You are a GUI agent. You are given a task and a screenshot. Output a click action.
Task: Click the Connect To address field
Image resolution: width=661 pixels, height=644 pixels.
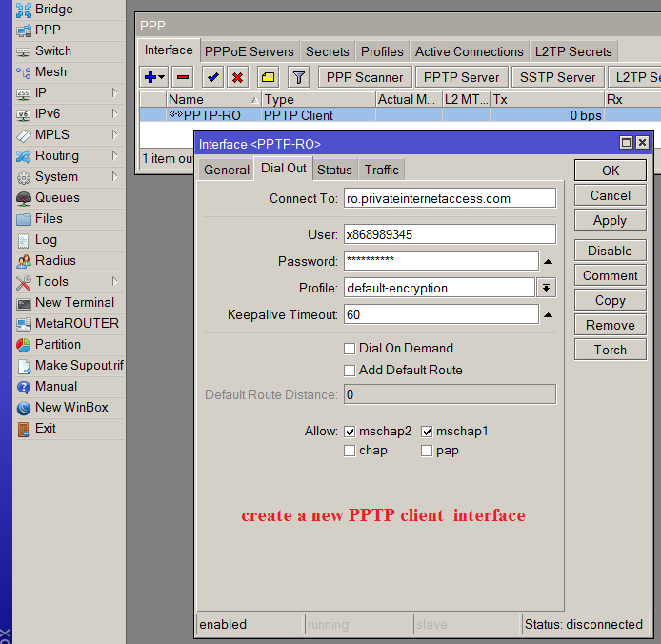[450, 198]
